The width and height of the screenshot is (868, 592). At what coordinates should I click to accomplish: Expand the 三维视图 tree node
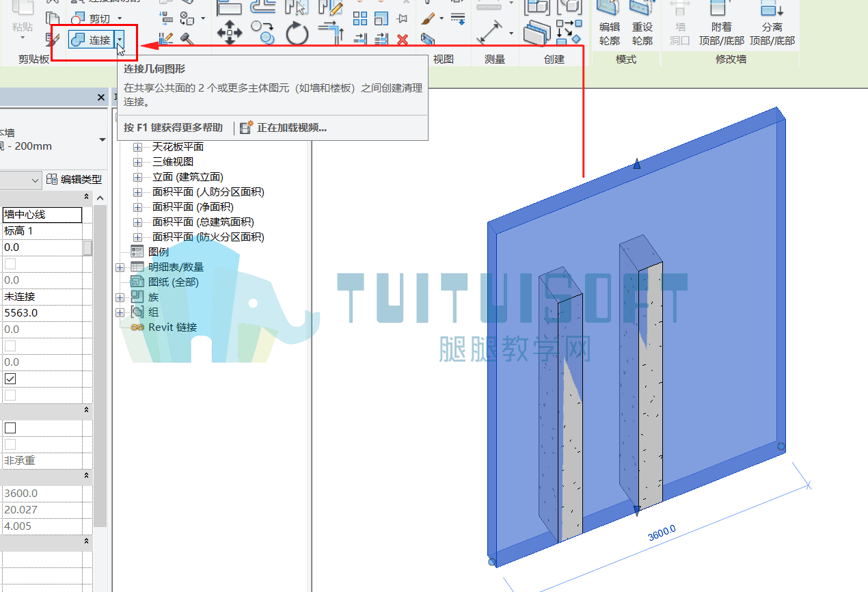point(138,162)
